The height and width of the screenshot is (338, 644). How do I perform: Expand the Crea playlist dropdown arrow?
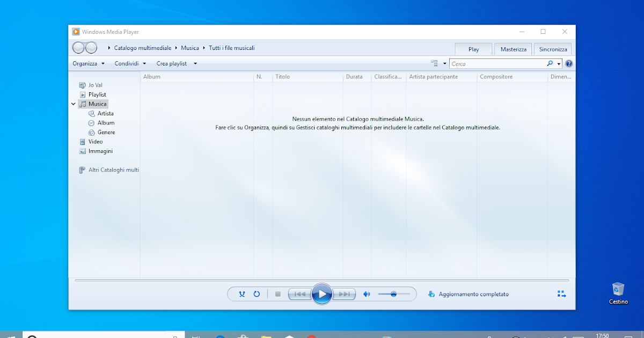pyautogui.click(x=195, y=63)
